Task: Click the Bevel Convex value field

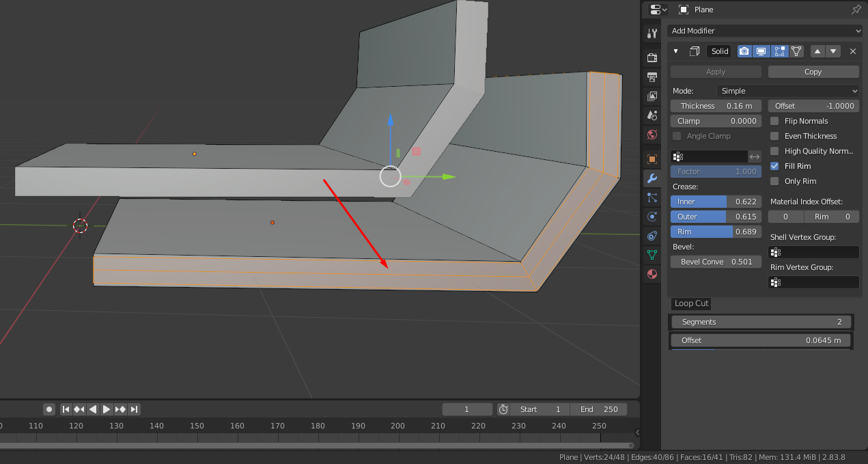Action: pos(716,262)
